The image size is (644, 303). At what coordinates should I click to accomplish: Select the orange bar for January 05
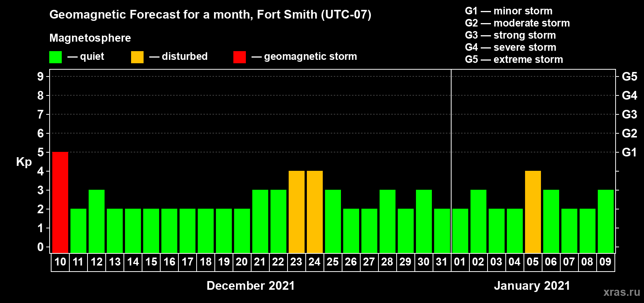(533, 212)
